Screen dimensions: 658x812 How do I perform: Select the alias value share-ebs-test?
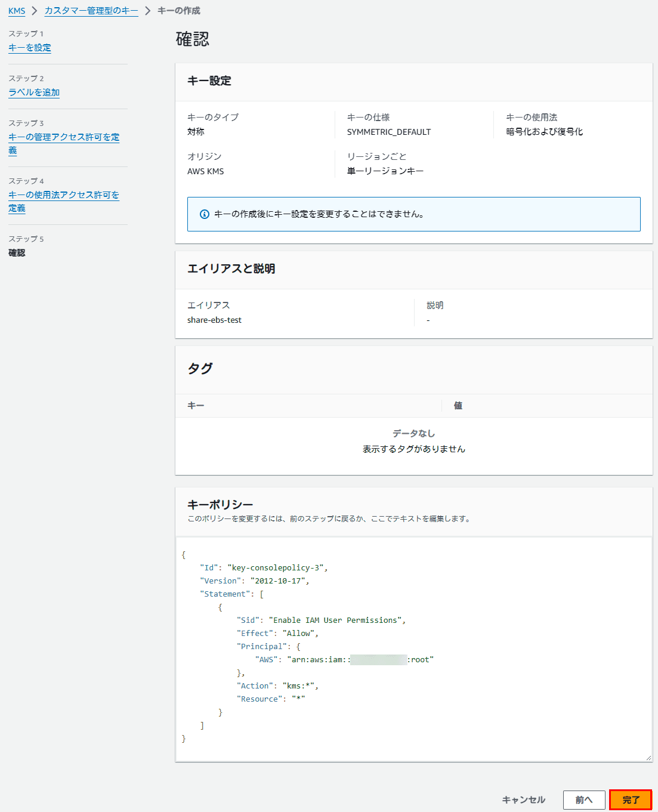pyautogui.click(x=214, y=320)
